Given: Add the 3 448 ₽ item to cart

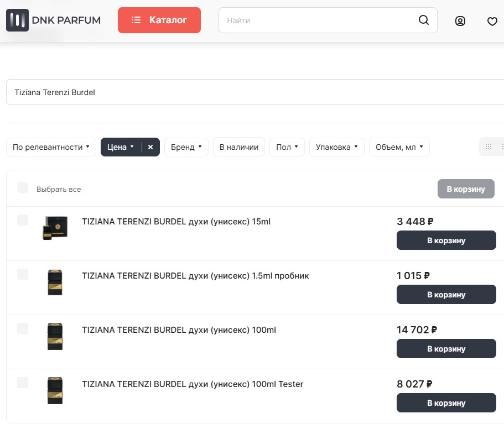Looking at the screenshot, I should [x=446, y=240].
